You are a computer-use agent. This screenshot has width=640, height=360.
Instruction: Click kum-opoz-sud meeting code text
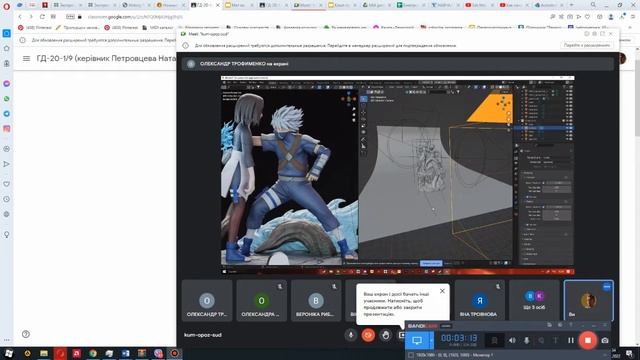coord(203,335)
